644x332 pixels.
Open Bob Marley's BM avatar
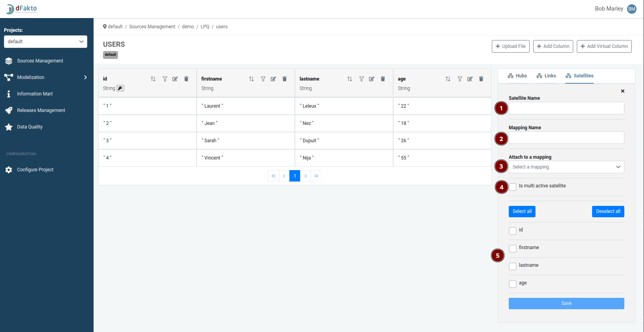(x=632, y=9)
